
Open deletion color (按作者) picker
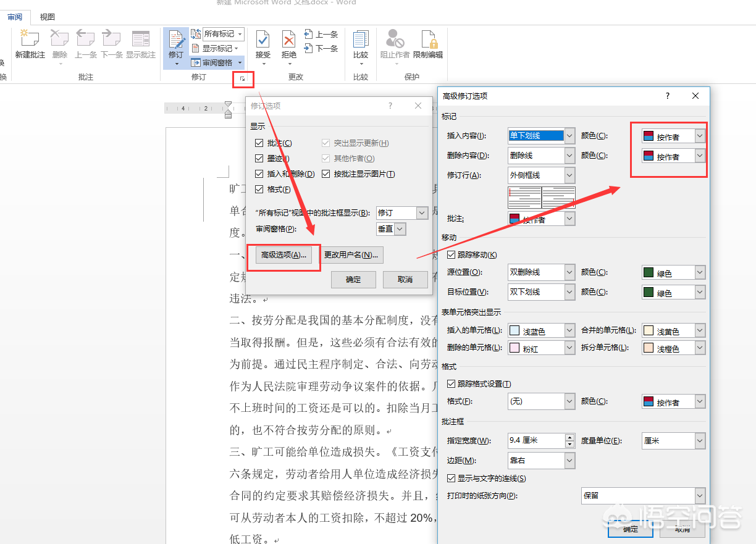(x=673, y=156)
